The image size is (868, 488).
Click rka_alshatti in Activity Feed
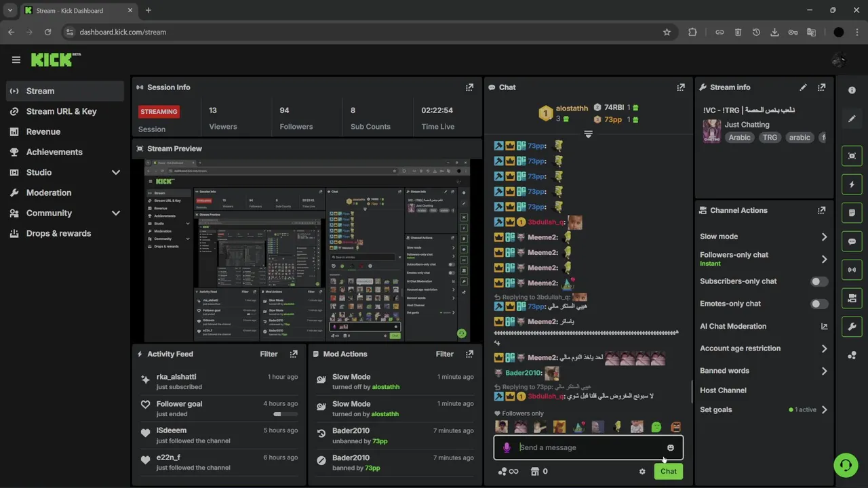tap(176, 377)
